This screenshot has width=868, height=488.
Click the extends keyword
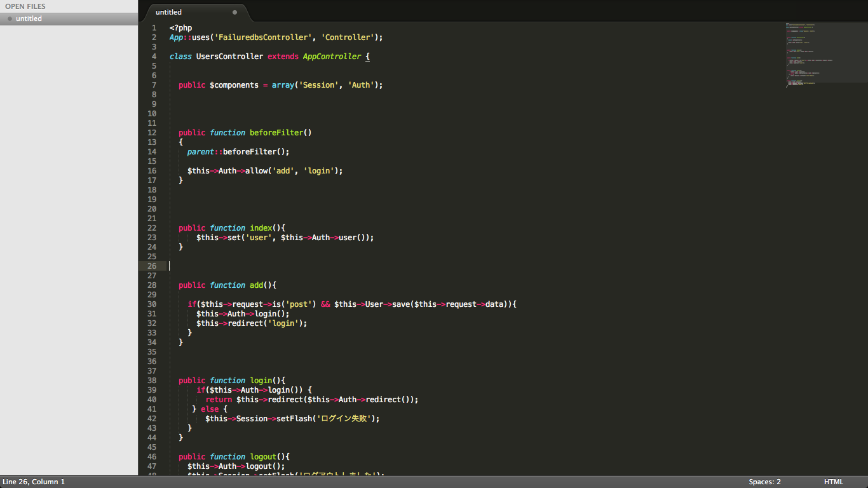(283, 57)
